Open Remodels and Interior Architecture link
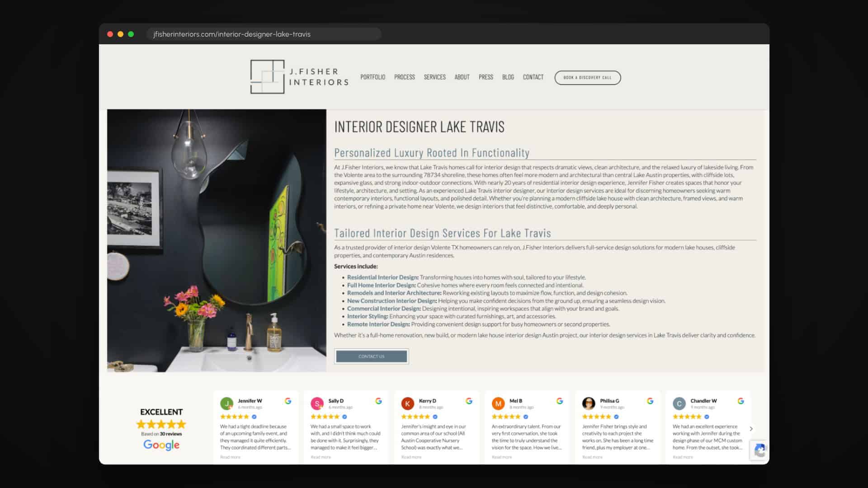868x488 pixels. [394, 293]
